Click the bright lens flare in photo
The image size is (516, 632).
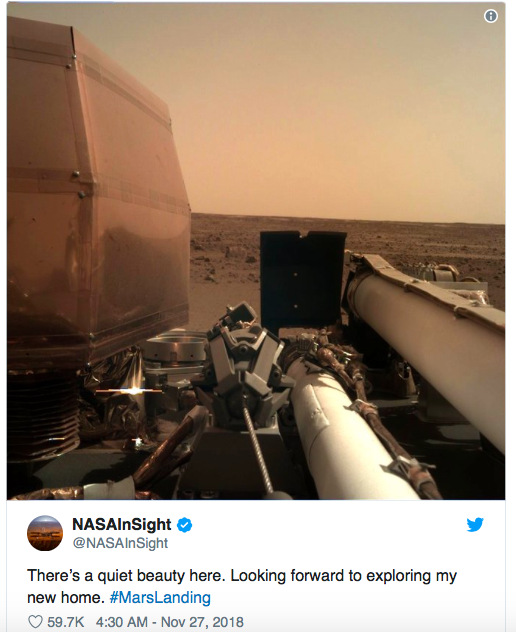click(x=132, y=391)
